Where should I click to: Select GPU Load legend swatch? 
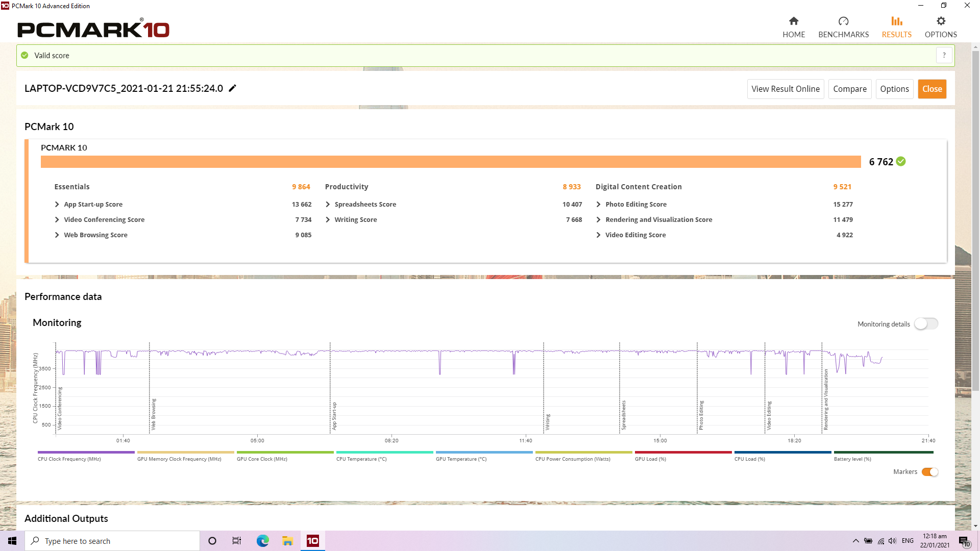point(683,452)
